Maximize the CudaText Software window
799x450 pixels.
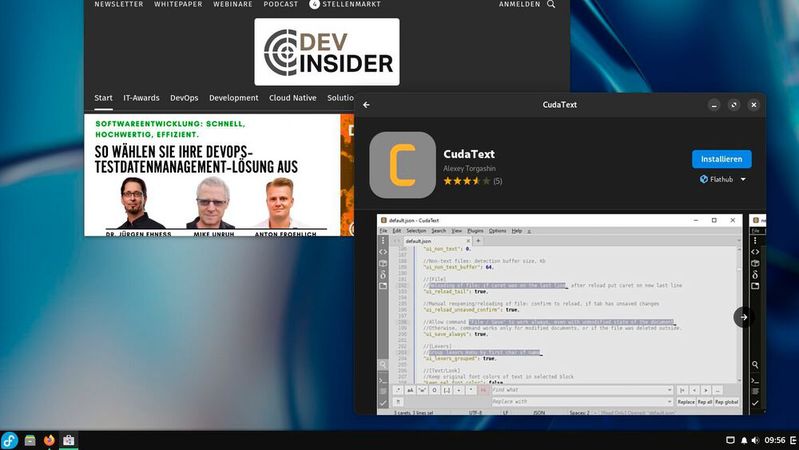coord(734,105)
